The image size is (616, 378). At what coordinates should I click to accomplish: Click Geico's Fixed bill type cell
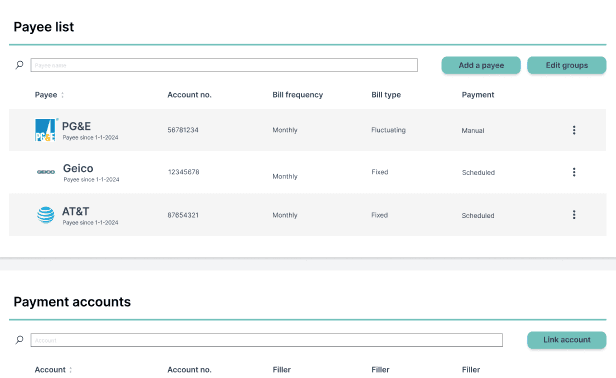(380, 172)
